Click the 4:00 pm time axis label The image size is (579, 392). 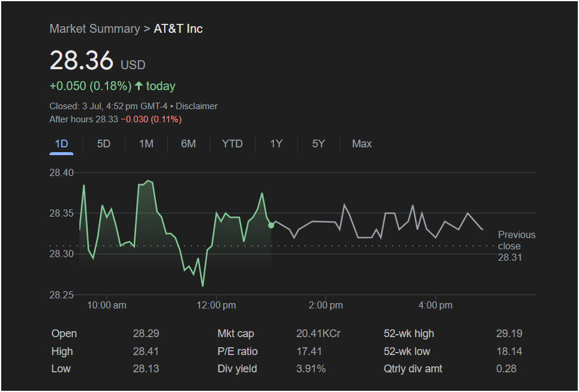click(x=435, y=305)
